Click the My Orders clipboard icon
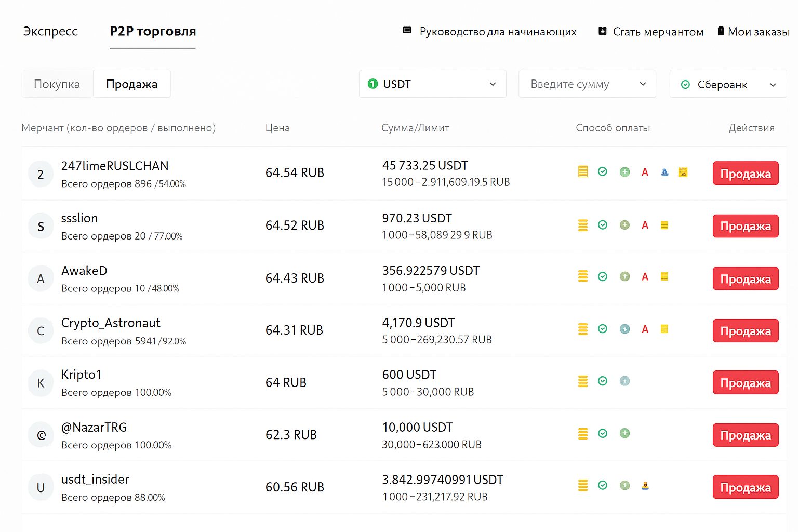Image resolution: width=798 pixels, height=532 pixels. tap(721, 31)
